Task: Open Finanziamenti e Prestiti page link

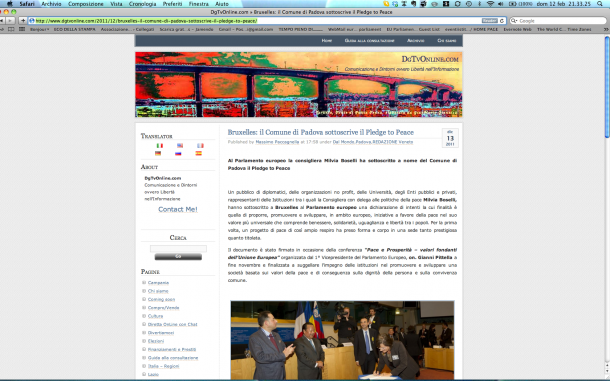Action: 172,349
